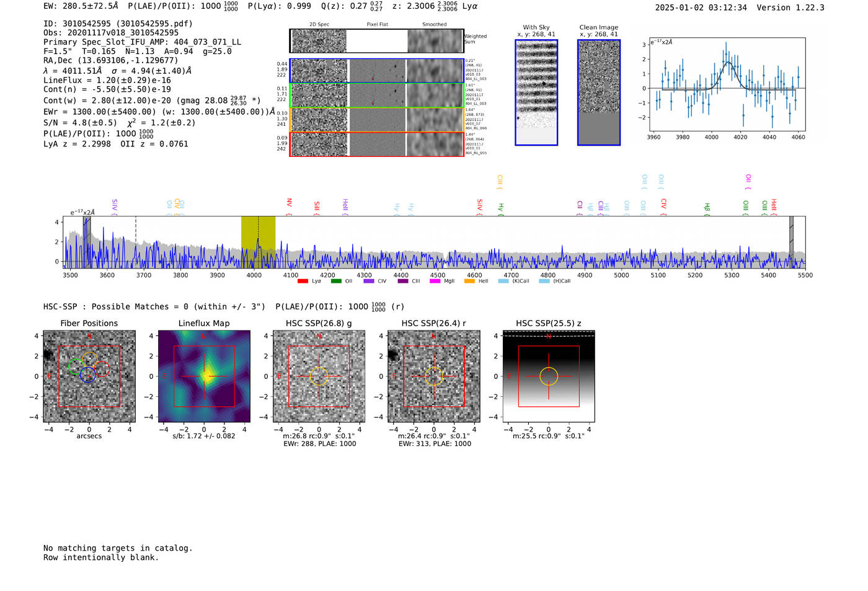Click 'No matching targets in catalog.' text
Screen dimensions: 868x591
(118, 548)
